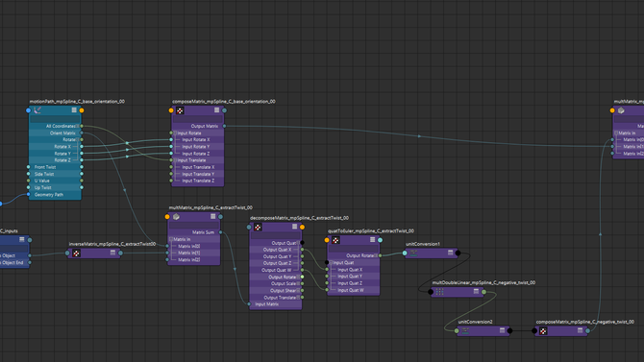Click view-mode lines icon on inverseMatrix node

coord(113,253)
